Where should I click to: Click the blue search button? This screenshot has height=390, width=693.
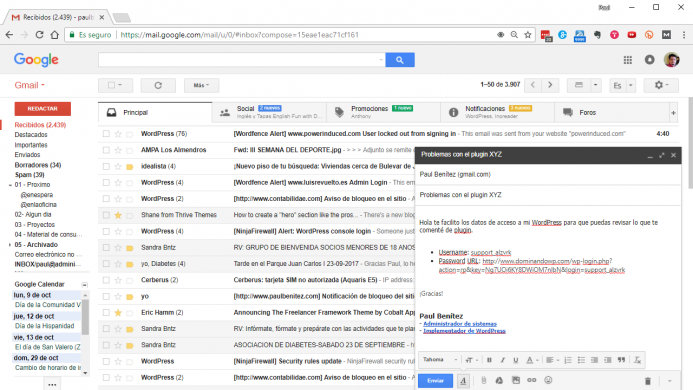tap(400, 60)
